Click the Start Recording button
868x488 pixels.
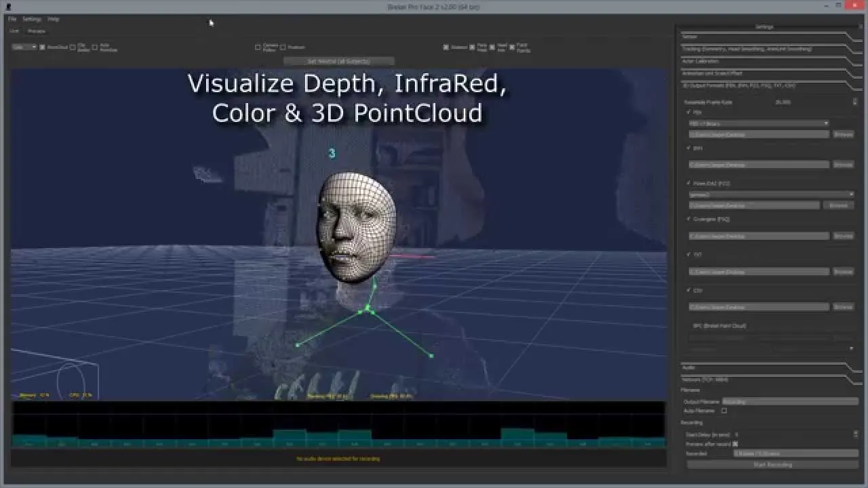(772, 464)
